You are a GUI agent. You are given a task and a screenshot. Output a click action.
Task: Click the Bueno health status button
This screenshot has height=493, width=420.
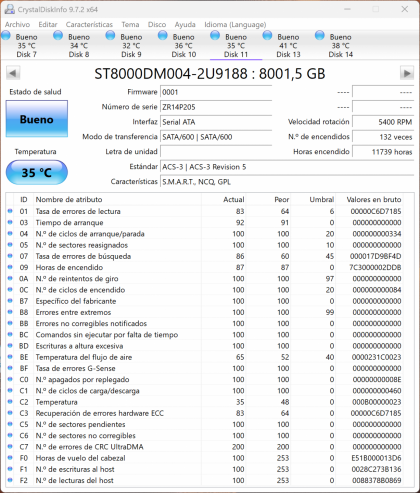[x=37, y=119]
